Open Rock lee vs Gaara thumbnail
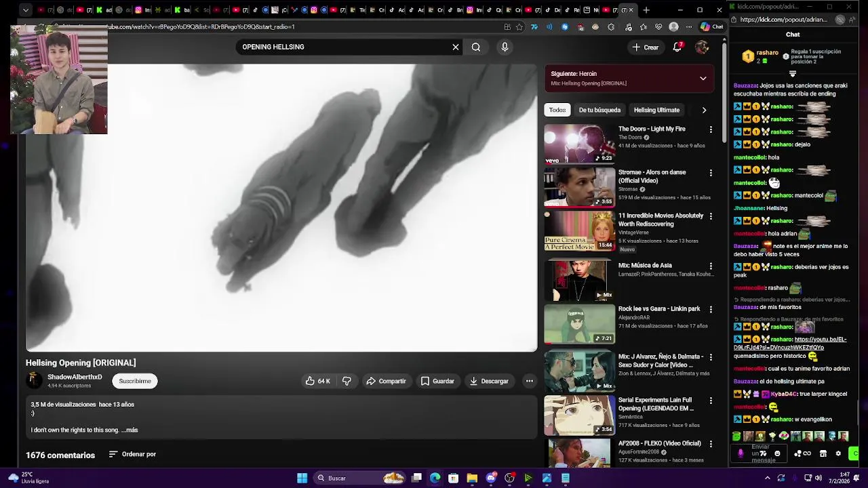 tap(579, 324)
